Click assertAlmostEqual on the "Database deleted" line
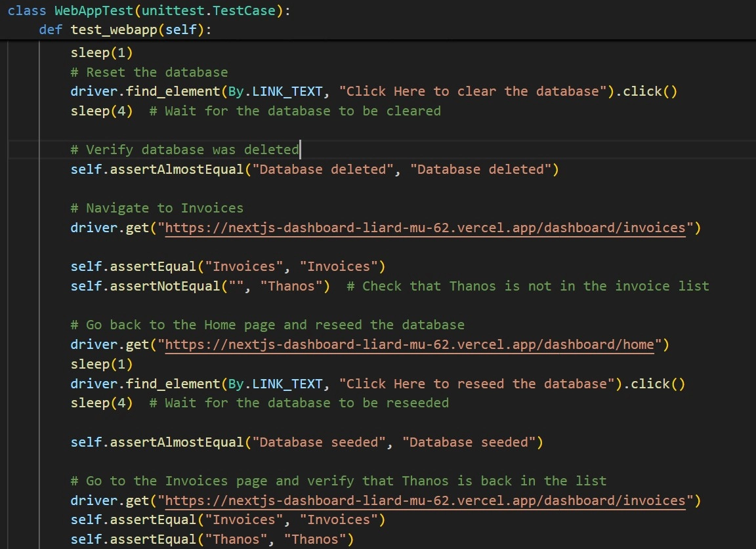 pyautogui.click(x=177, y=169)
